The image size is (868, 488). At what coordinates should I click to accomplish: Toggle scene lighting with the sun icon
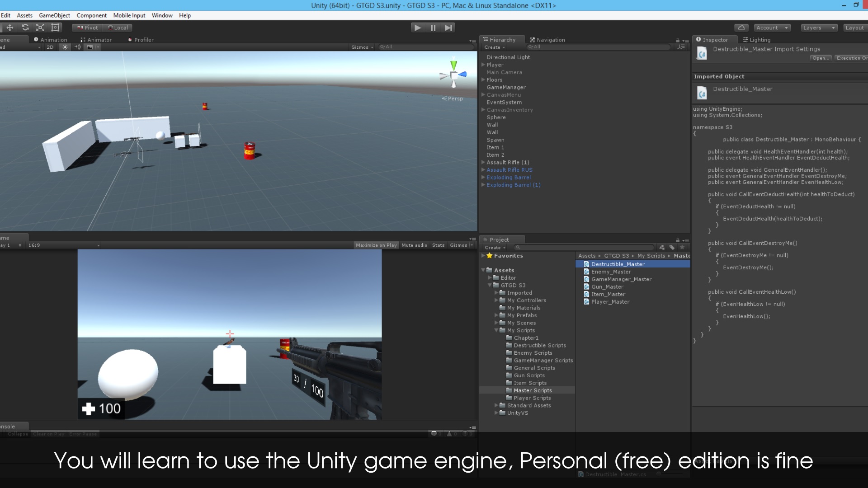tap(65, 47)
